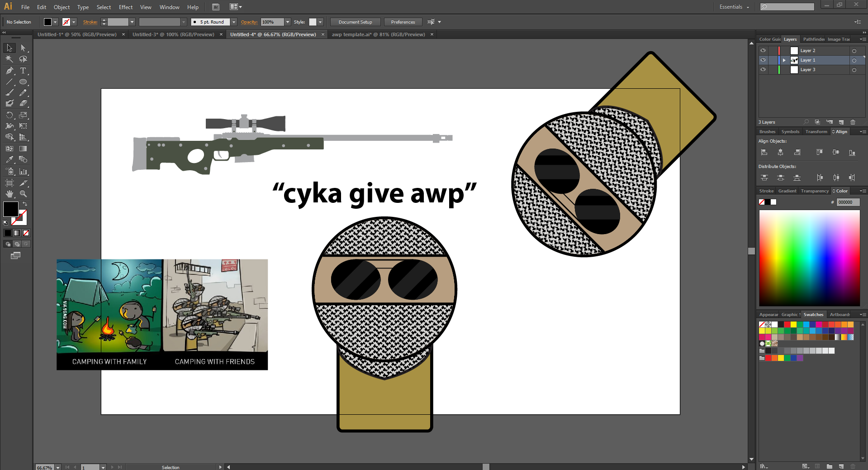
Task: Click the large black fill swatch
Action: click(11, 209)
